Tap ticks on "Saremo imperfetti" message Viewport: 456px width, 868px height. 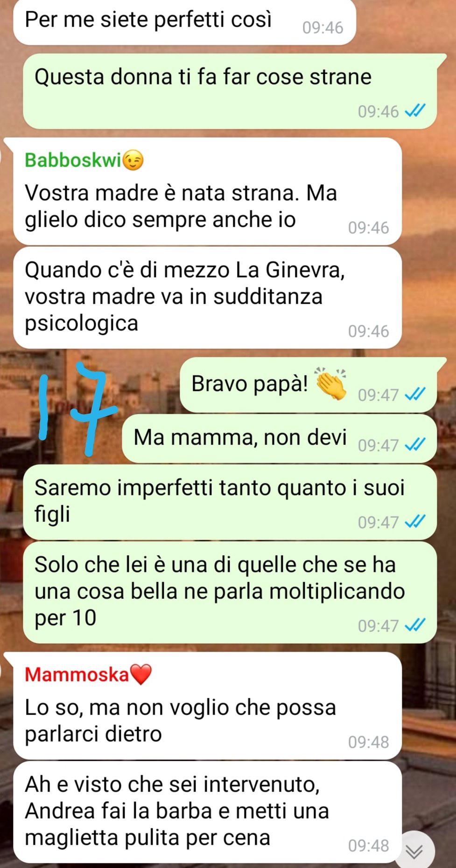tap(415, 522)
